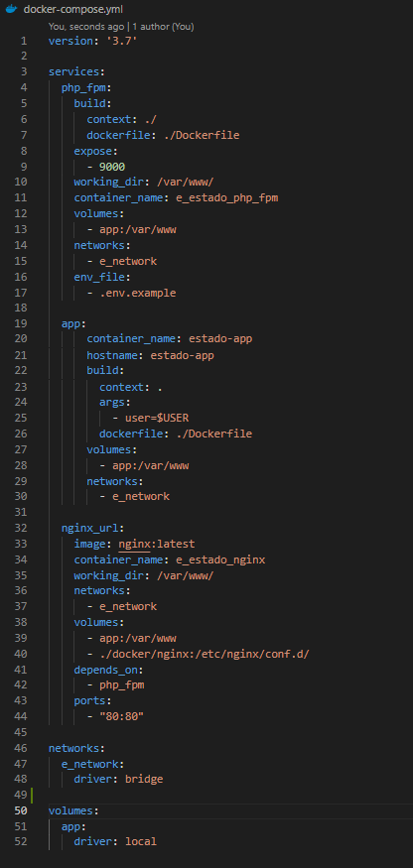Click the container name e_estado_nginx
The width and height of the screenshot is (413, 868).
click(x=220, y=559)
